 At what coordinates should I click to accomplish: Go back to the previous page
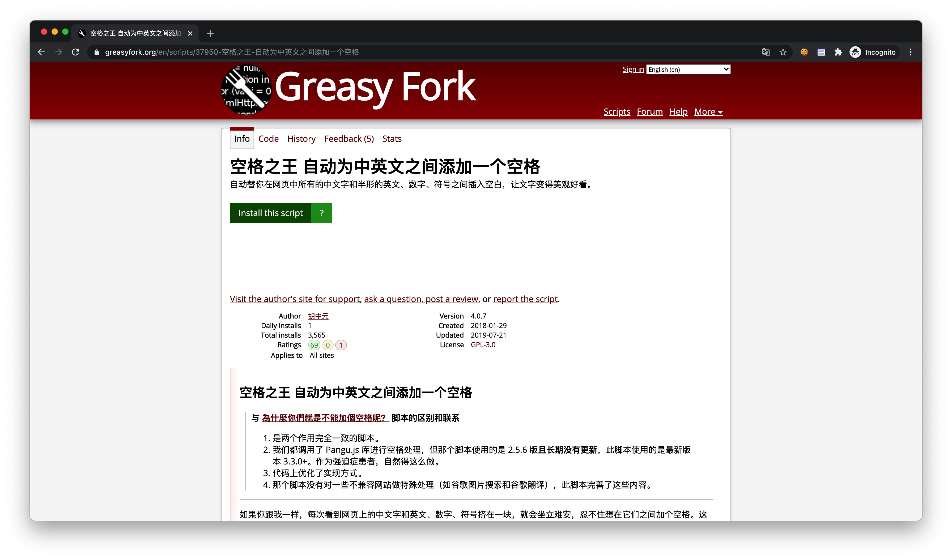point(41,52)
